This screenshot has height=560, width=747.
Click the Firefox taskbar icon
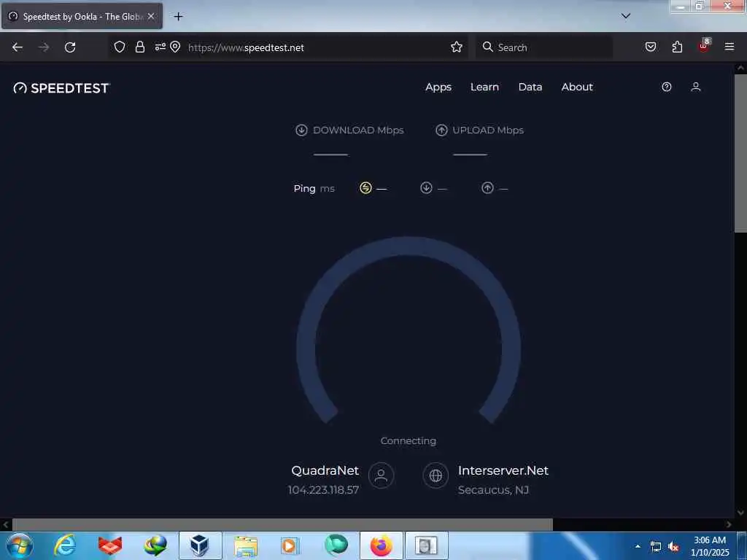click(x=381, y=545)
